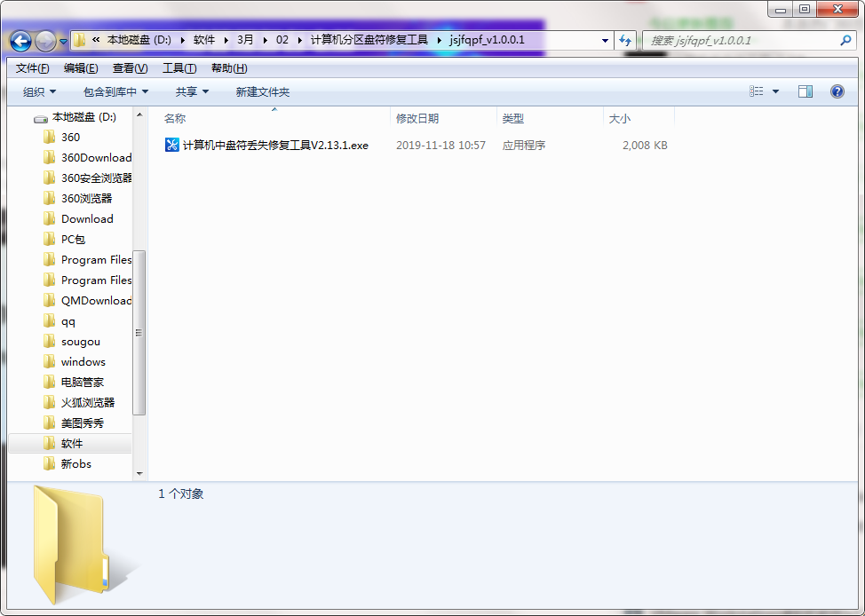This screenshot has width=865, height=616.
Task: Click the change view icon
Action: (757, 91)
